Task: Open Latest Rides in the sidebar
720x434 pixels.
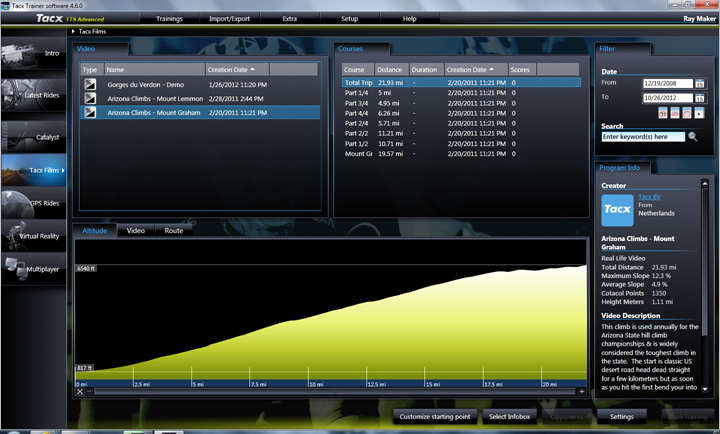Action: (x=34, y=95)
